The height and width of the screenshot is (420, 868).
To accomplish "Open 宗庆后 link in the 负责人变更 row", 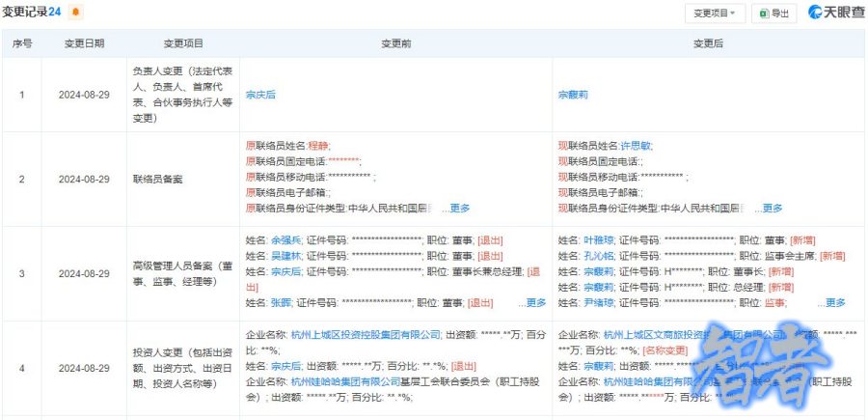I will coord(260,95).
